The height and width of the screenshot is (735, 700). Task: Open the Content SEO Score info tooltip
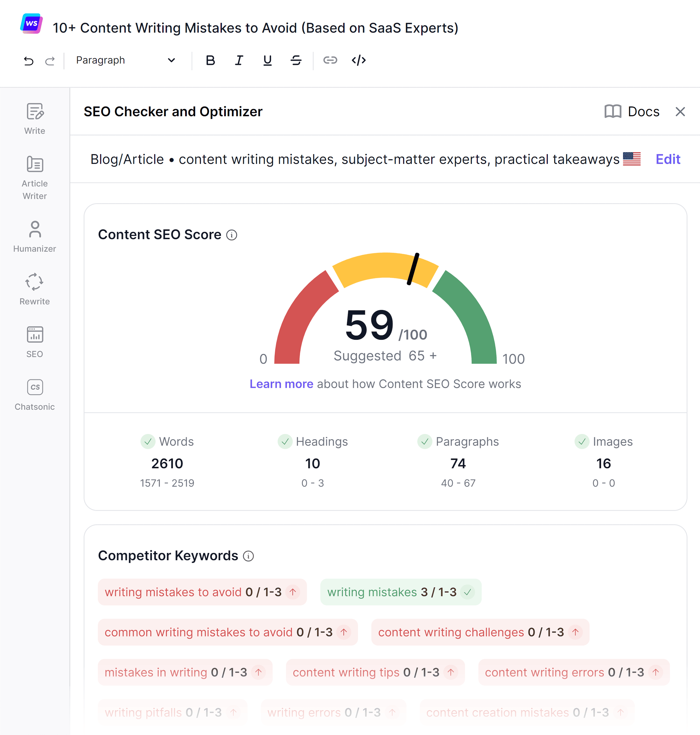click(x=232, y=235)
